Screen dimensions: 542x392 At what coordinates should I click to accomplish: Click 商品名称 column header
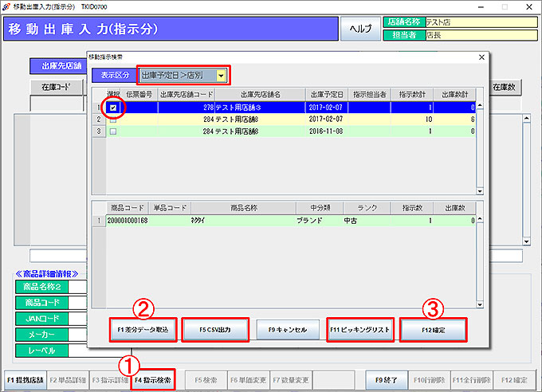[x=244, y=208]
